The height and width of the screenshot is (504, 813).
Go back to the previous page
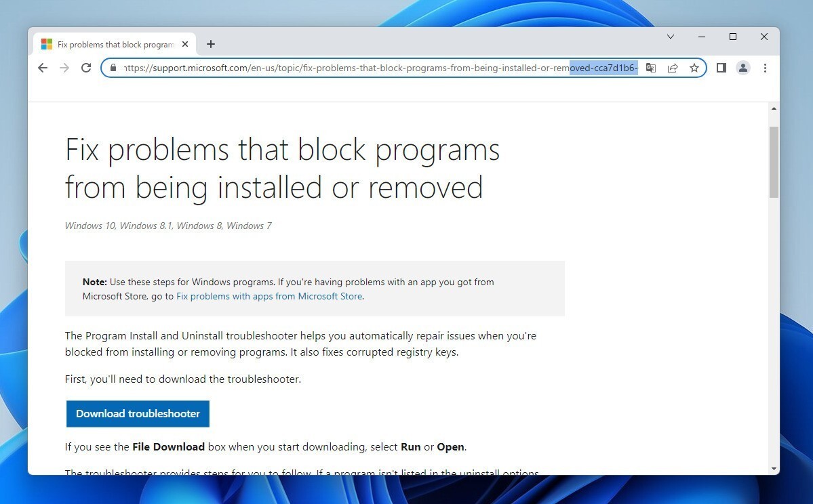[x=43, y=68]
